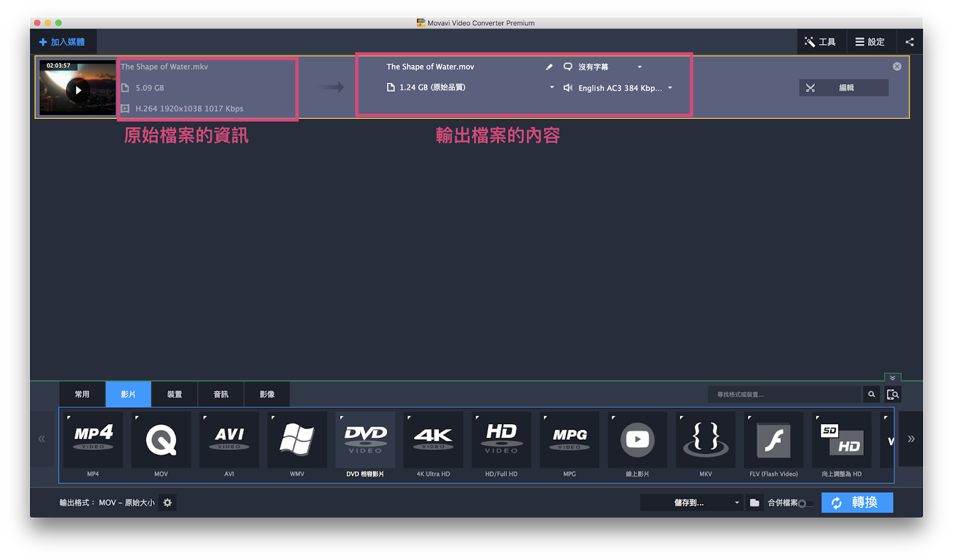Click the share icon in top bar
The image size is (953, 560).
coord(910,42)
